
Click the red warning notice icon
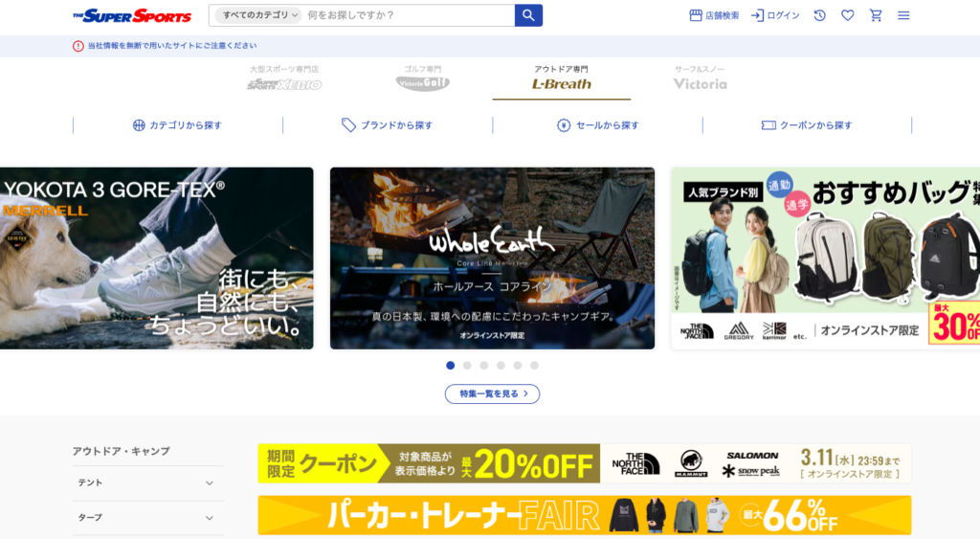pos(78,46)
